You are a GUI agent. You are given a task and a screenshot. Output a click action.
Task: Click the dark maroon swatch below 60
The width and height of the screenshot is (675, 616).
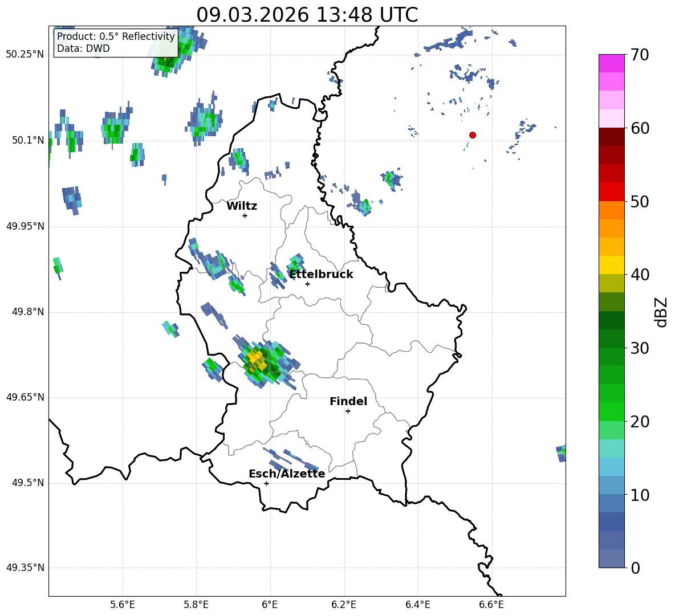coord(611,137)
